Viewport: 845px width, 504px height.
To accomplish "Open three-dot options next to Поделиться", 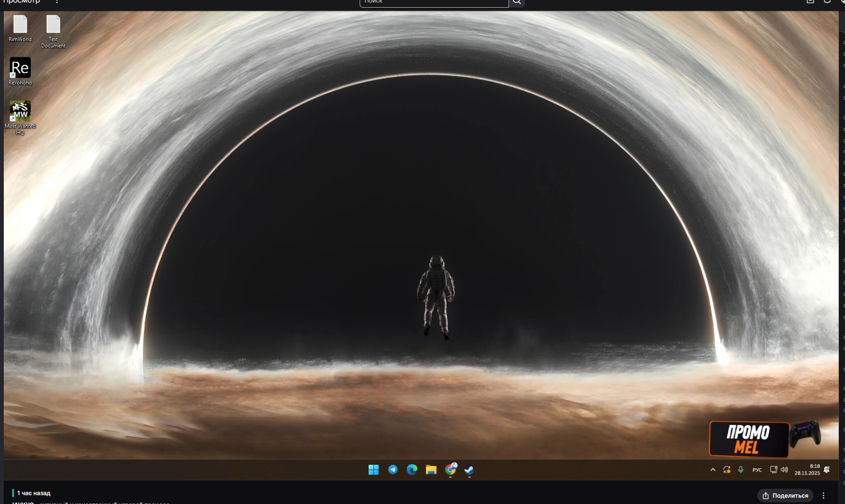I will point(823,496).
